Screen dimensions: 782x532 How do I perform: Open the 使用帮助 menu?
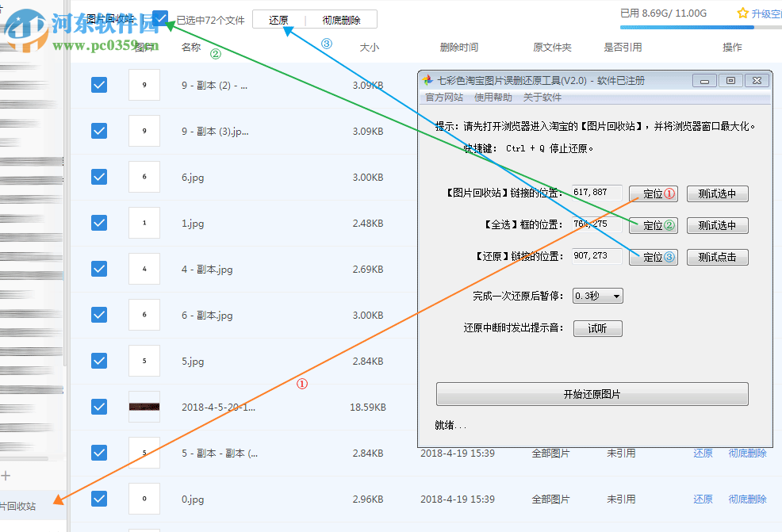pos(493,97)
